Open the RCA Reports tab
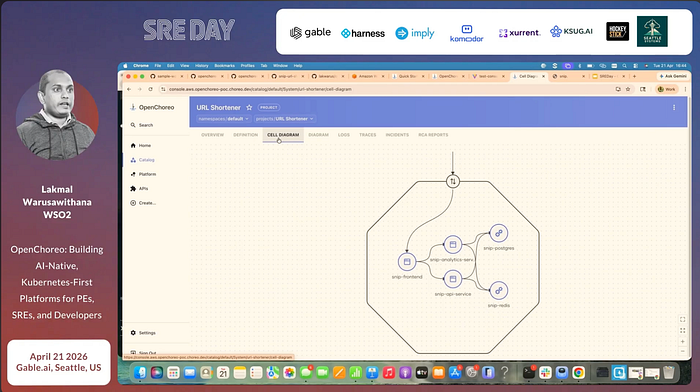 coord(433,135)
